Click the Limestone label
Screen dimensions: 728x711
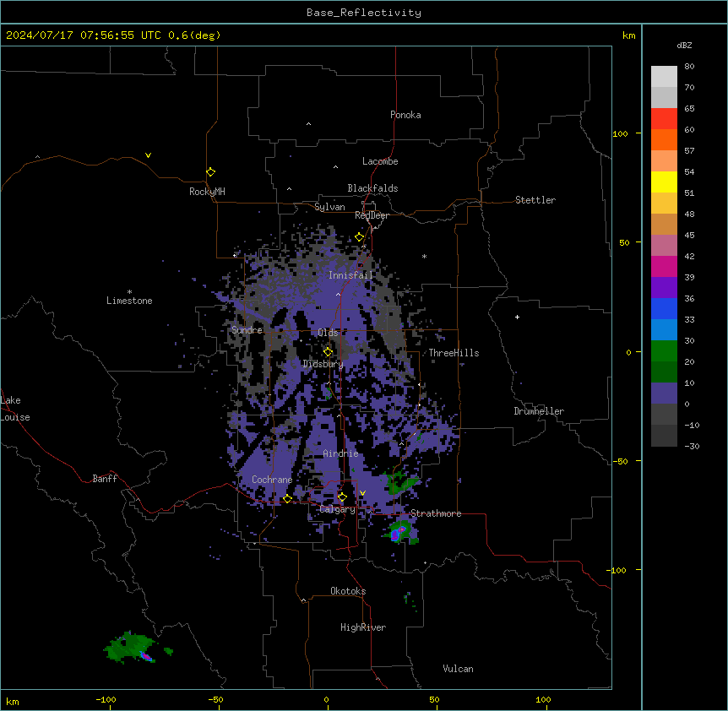pos(129,301)
